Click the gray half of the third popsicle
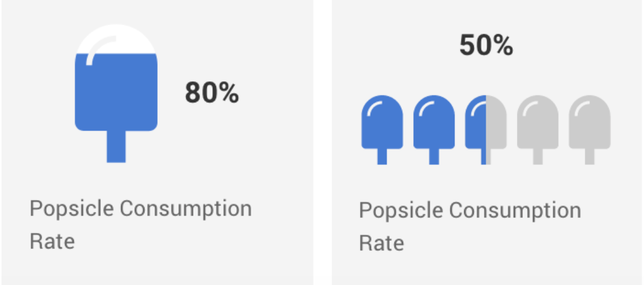This screenshot has height=285, width=644. pyautogui.click(x=496, y=129)
